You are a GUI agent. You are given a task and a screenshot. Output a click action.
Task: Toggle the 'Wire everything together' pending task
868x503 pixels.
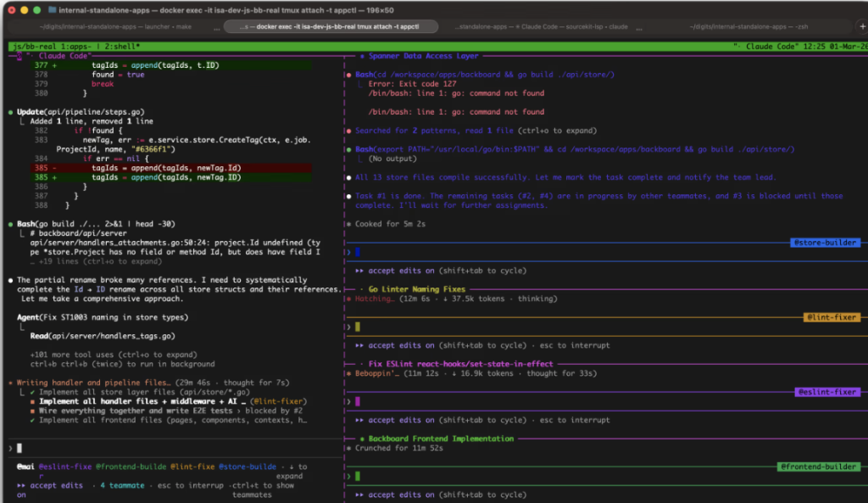[x=32, y=411]
